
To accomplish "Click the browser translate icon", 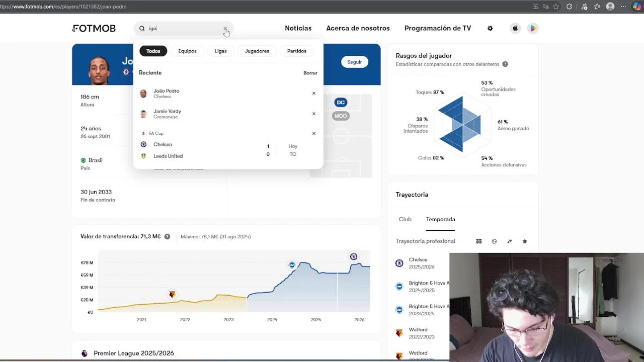I will pyautogui.click(x=545, y=7).
